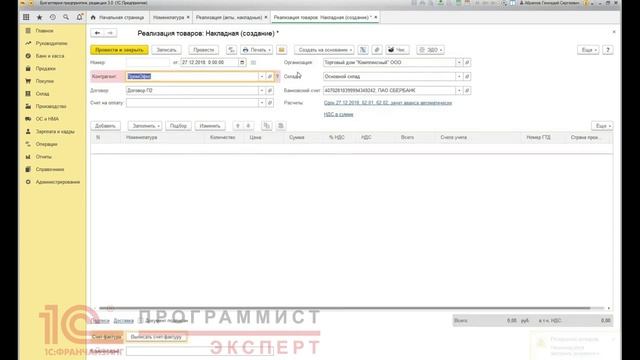Open the Зарплата и кадры section

pyautogui.click(x=55, y=131)
